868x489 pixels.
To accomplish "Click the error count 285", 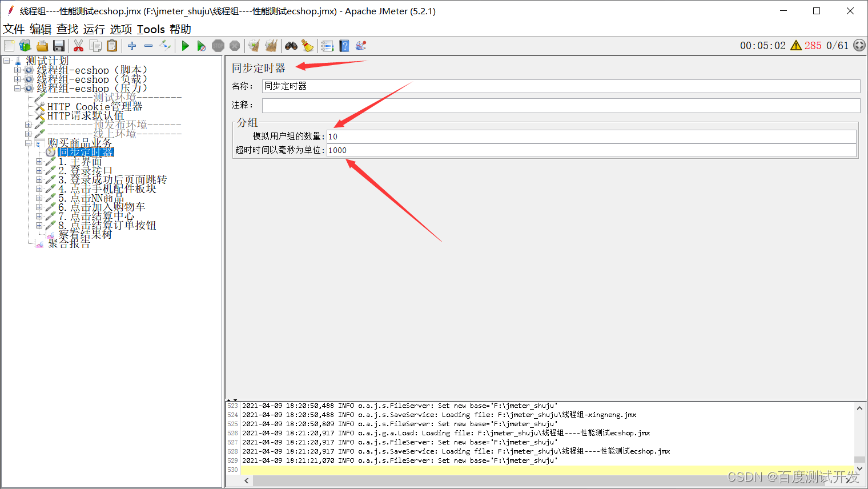I will pos(813,46).
